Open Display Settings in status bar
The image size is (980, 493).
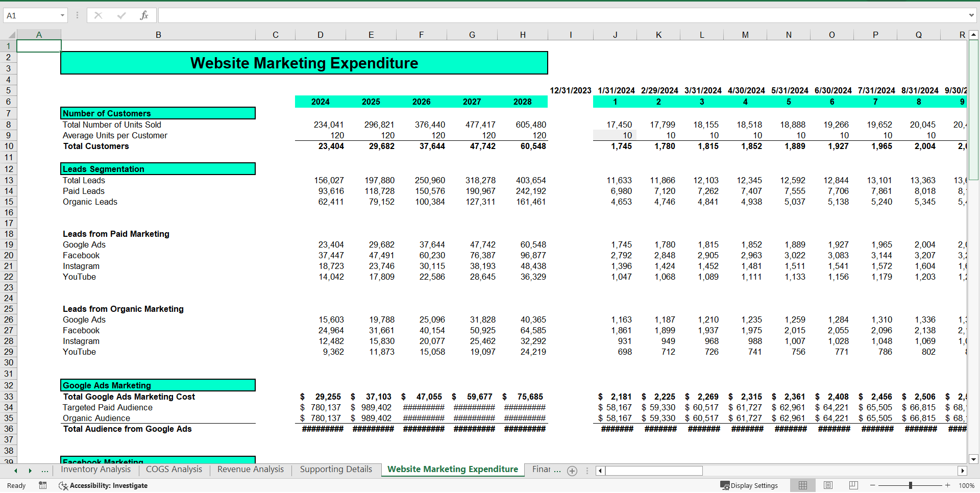pyautogui.click(x=749, y=485)
